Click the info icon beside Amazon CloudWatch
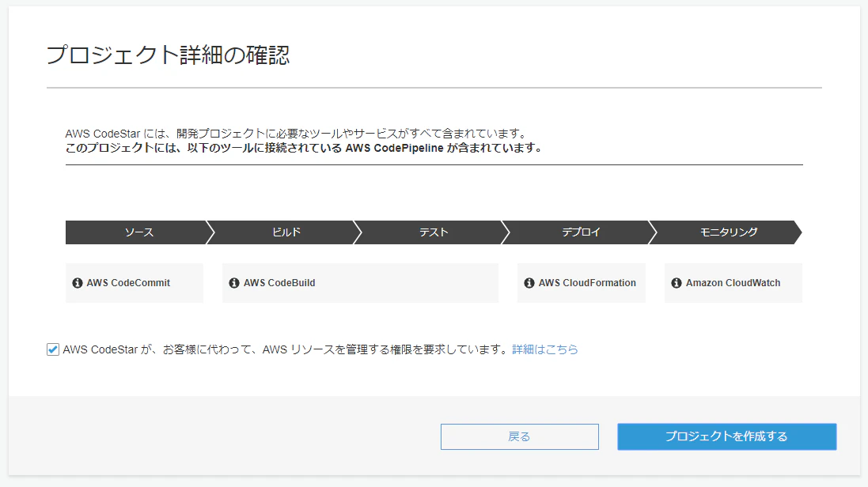The image size is (868, 487). tap(677, 283)
